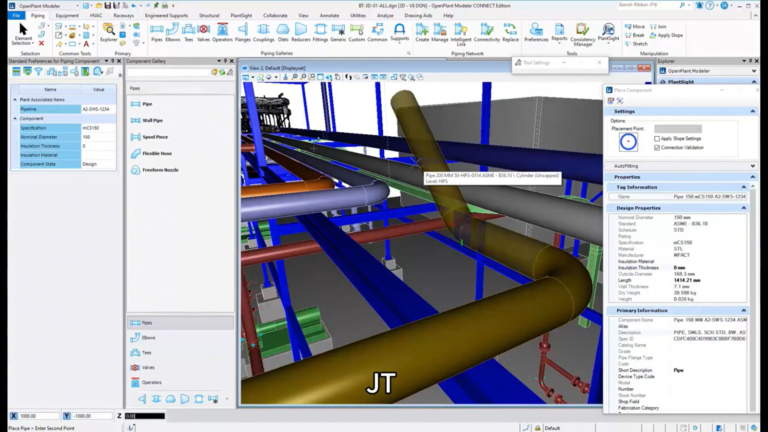768x432 pixels.
Task: Collapse Plant Associated Items tree node
Action: coord(15,99)
